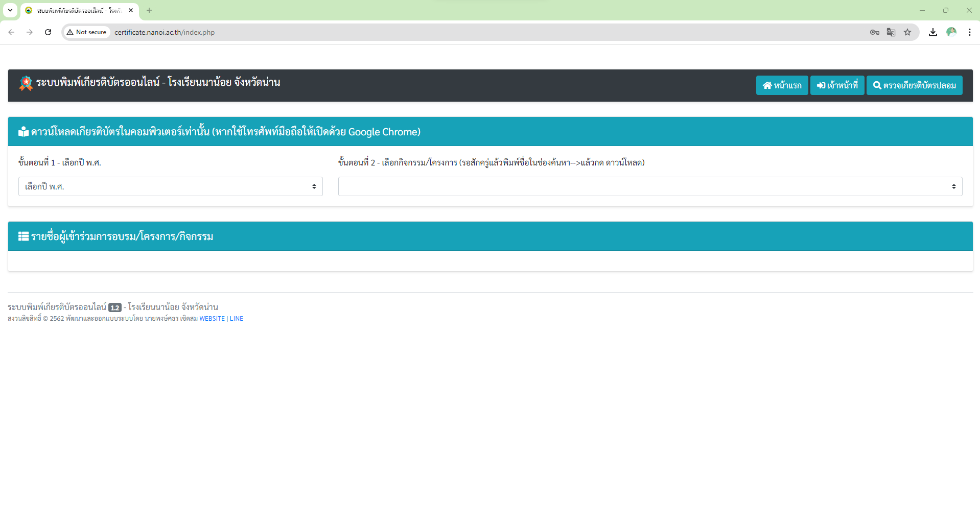980x524 pixels.
Task: Click the certificate system logo icon
Action: point(26,83)
